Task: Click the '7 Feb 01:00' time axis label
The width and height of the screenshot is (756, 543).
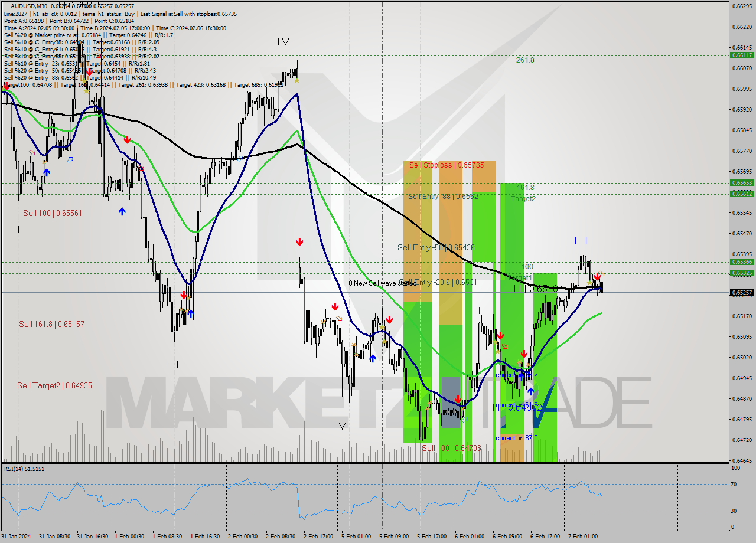Action: coord(582,537)
